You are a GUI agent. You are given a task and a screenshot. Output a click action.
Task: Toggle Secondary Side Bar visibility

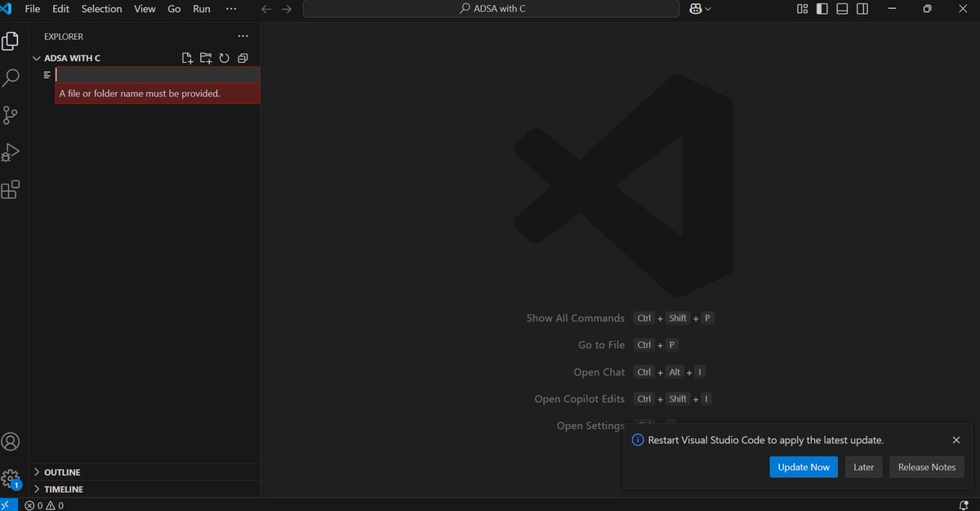pos(862,9)
